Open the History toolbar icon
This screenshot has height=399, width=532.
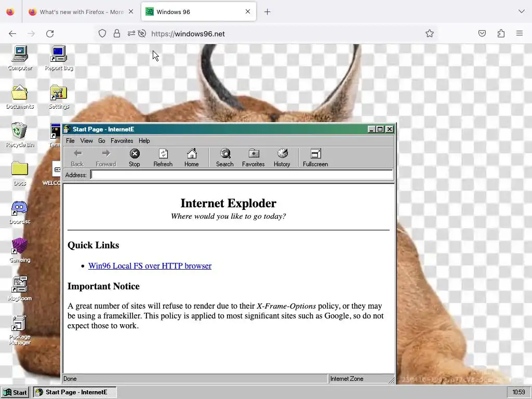click(282, 158)
